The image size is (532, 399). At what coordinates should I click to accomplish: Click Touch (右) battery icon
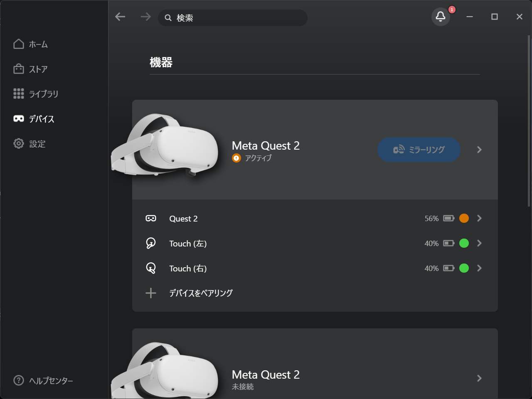pyautogui.click(x=449, y=268)
